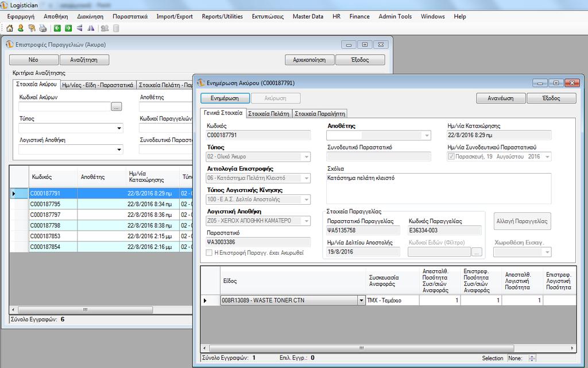The width and height of the screenshot is (588, 368).
Task: Click the green back arrow icon
Action: pos(57,28)
